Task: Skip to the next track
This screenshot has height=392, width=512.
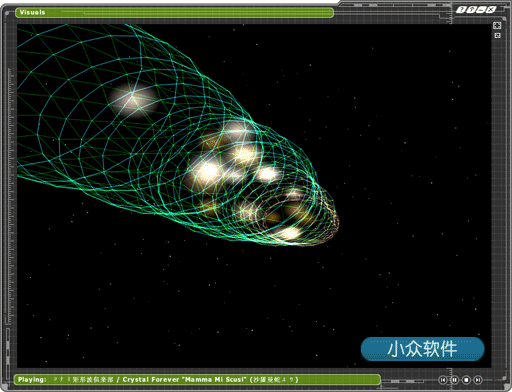Action: pos(478,379)
